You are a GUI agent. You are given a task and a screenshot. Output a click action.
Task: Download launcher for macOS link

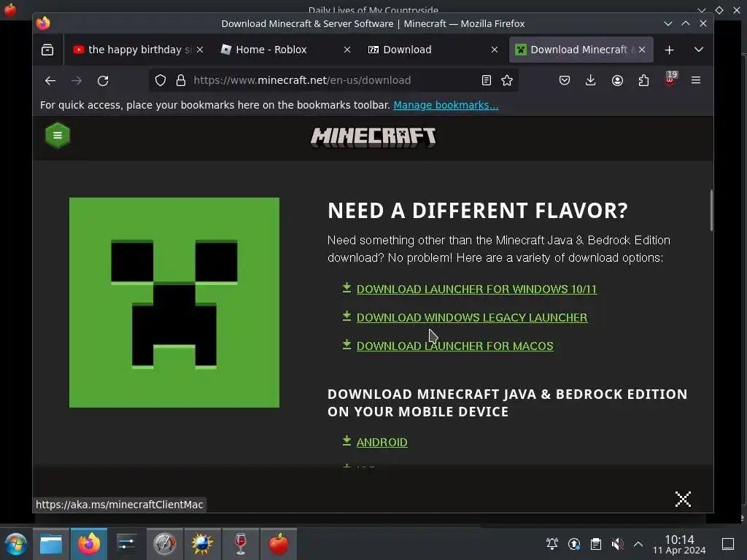tap(455, 346)
